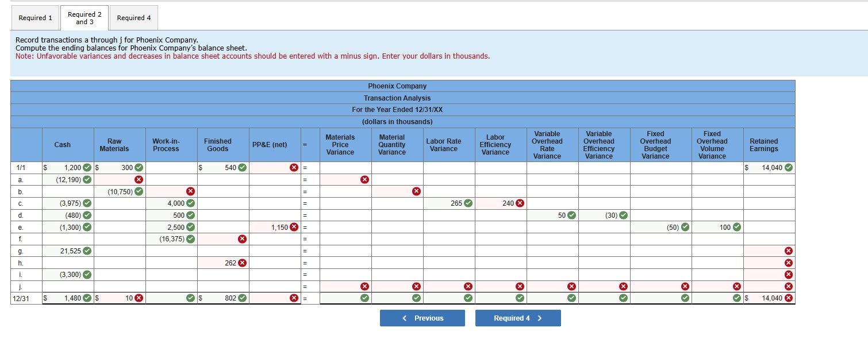Click green check next to Variable Overhead Rate 50
The width and height of the screenshot is (868, 358).
(570, 215)
